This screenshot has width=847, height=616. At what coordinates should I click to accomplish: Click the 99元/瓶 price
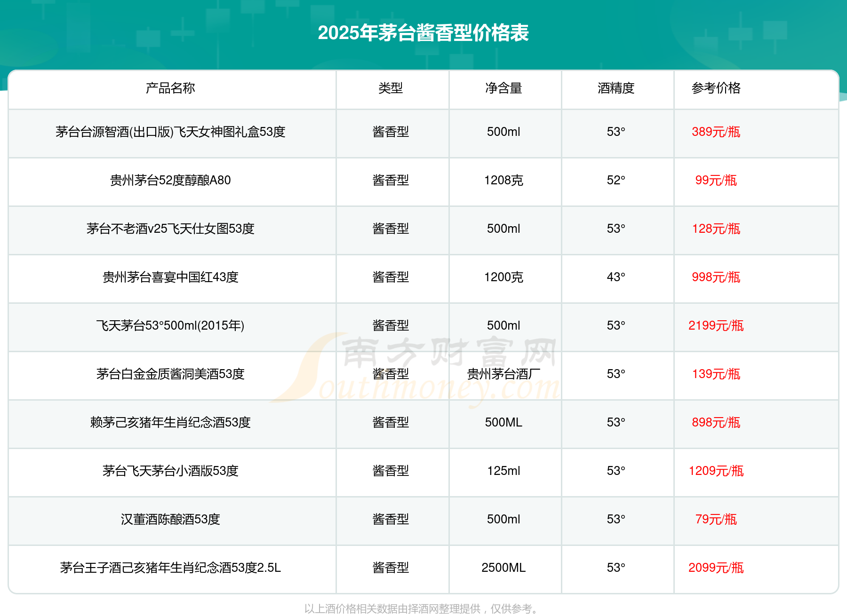[x=716, y=180]
